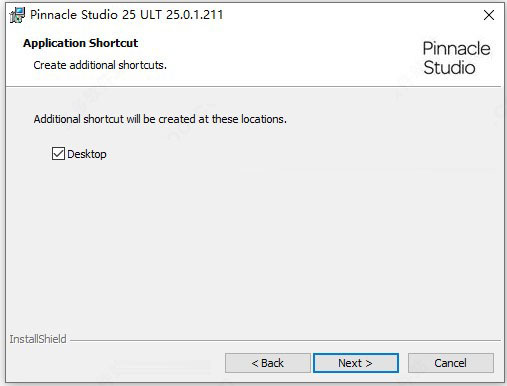
Task: Click the InstallShield label
Action: click(x=38, y=339)
